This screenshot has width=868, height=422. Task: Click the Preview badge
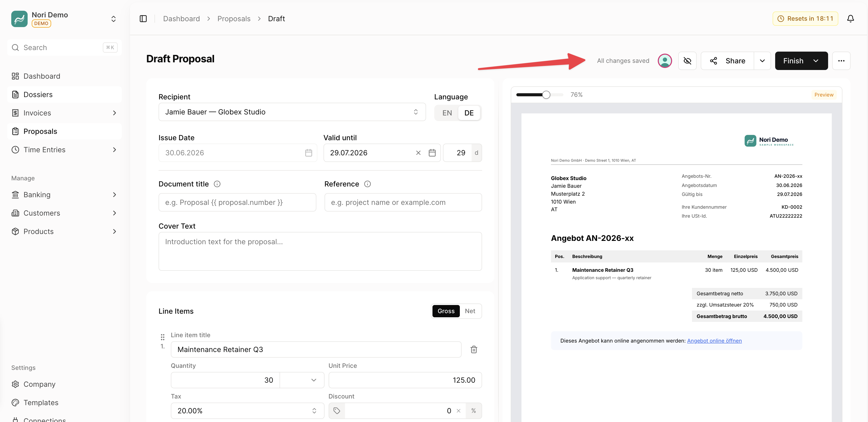coord(824,95)
